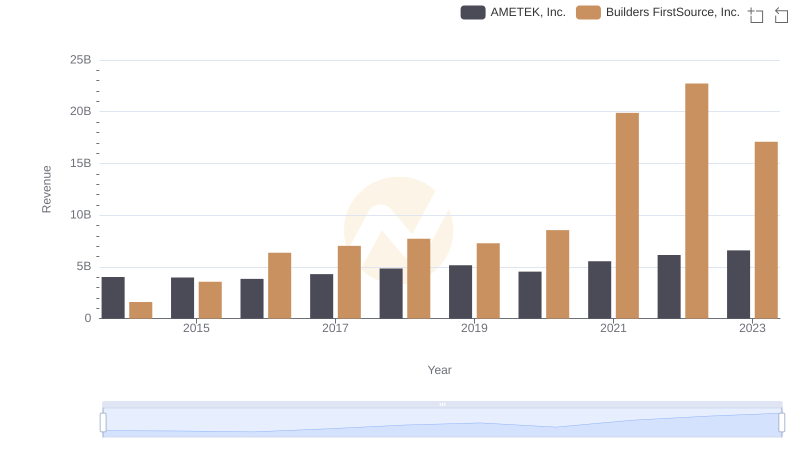Toggle the AMETEK, Inc. legend series
Image resolution: width=800 pixels, height=461 pixels.
pyautogui.click(x=513, y=12)
